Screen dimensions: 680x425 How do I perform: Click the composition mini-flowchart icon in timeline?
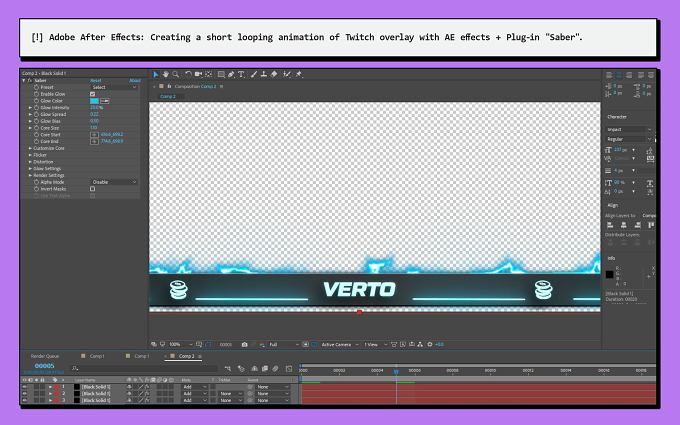[x=228, y=369]
